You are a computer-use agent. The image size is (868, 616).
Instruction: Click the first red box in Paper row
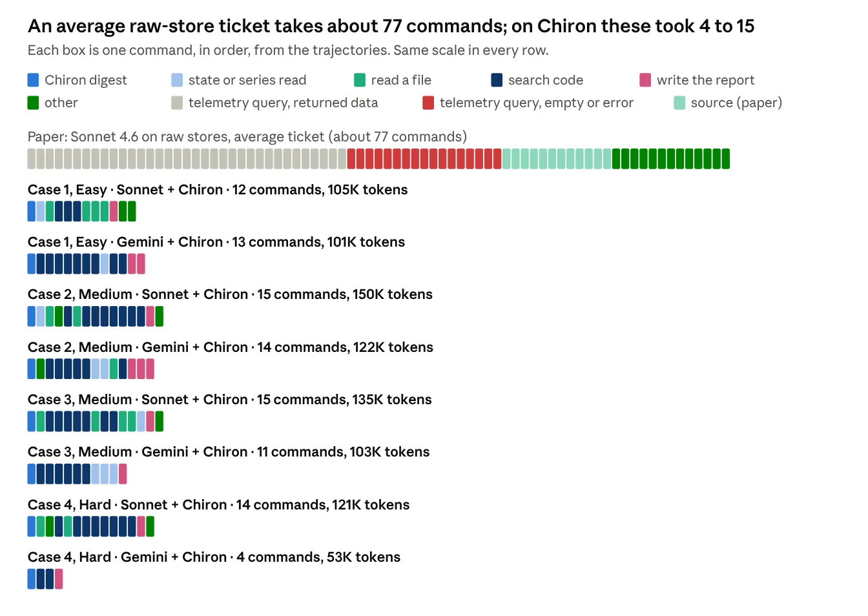coord(351,159)
